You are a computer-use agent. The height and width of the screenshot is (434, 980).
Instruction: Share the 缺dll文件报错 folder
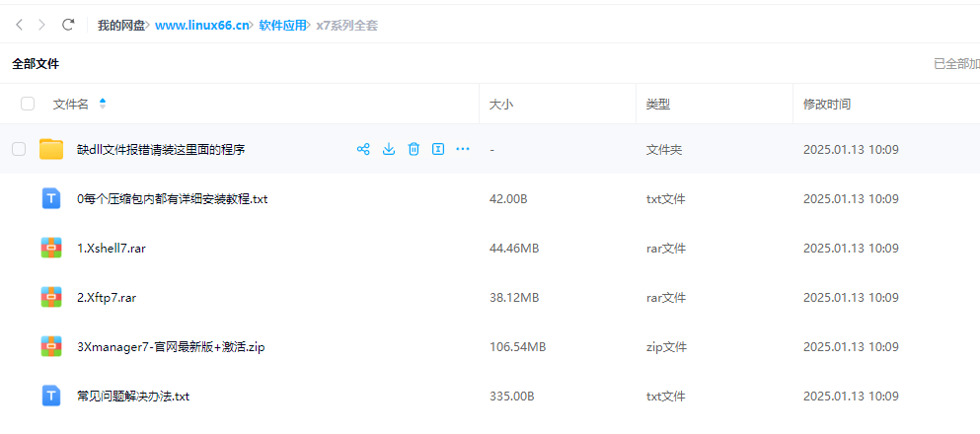[363, 149]
